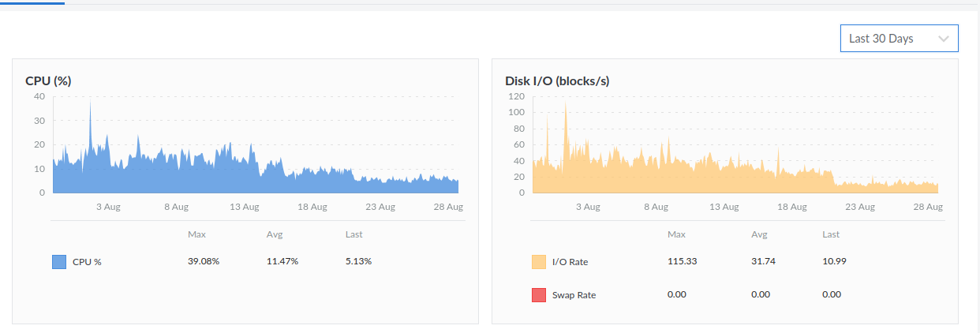Screen dimensions: 980x333
Task: Click the Last column header under Disk I/O
Action: (x=830, y=234)
